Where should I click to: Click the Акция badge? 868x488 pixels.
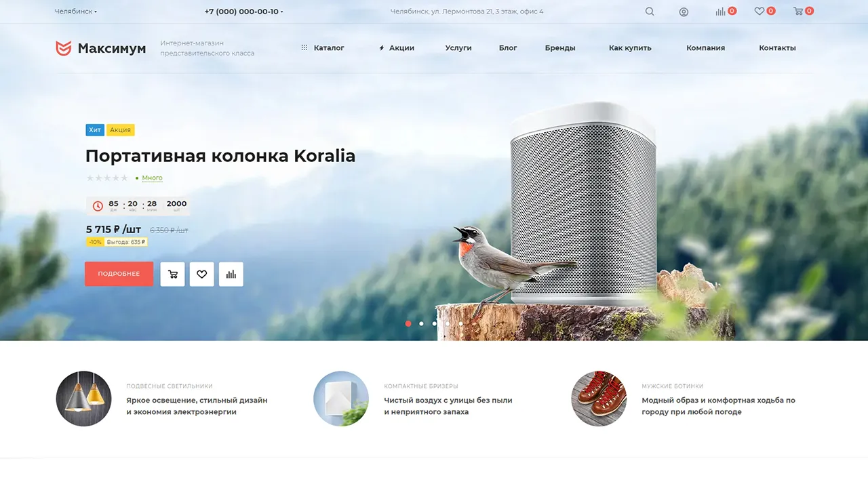[x=121, y=130]
